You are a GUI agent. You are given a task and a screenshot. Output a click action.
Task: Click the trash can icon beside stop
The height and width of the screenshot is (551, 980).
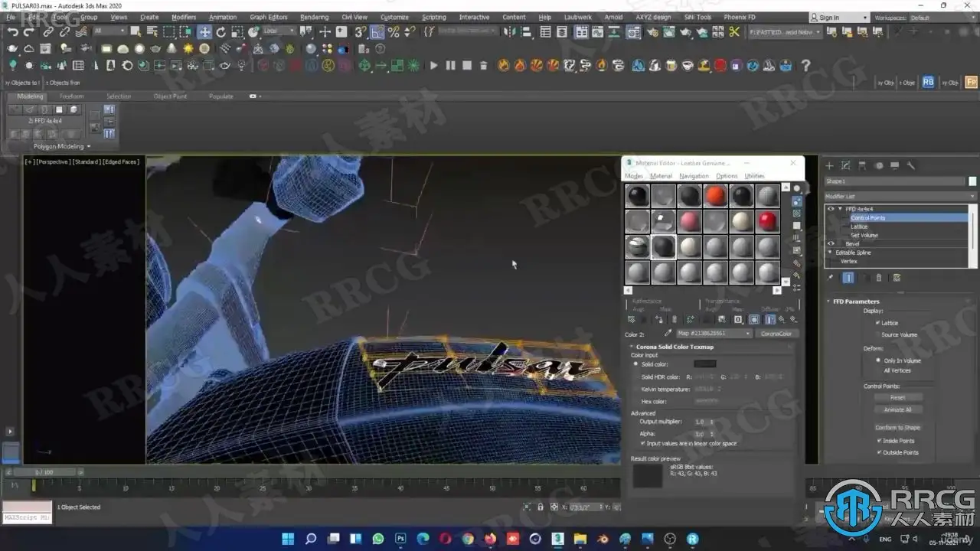[x=483, y=66]
